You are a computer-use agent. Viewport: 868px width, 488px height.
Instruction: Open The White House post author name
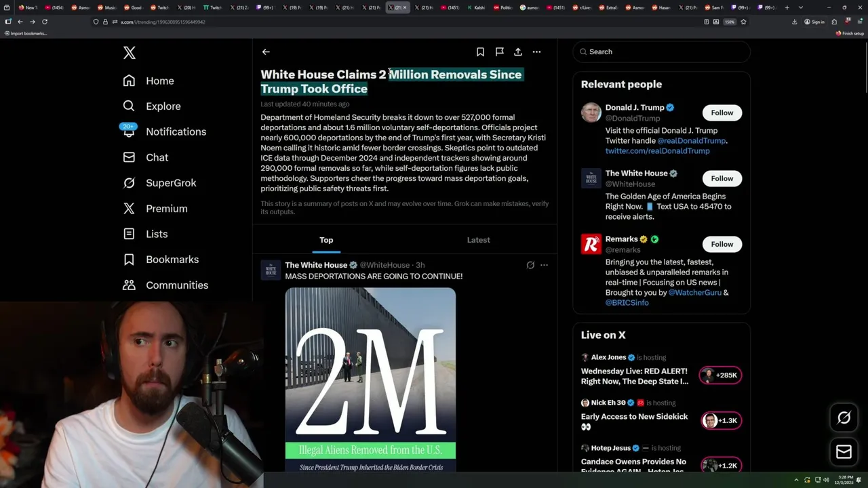pyautogui.click(x=316, y=265)
